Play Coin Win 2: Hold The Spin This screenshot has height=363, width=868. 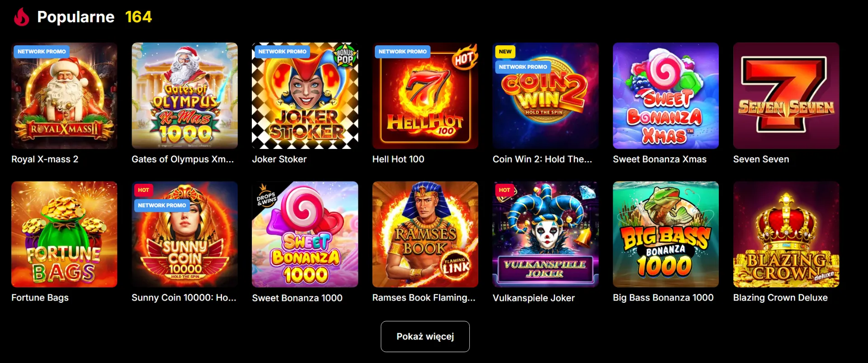pyautogui.click(x=545, y=96)
